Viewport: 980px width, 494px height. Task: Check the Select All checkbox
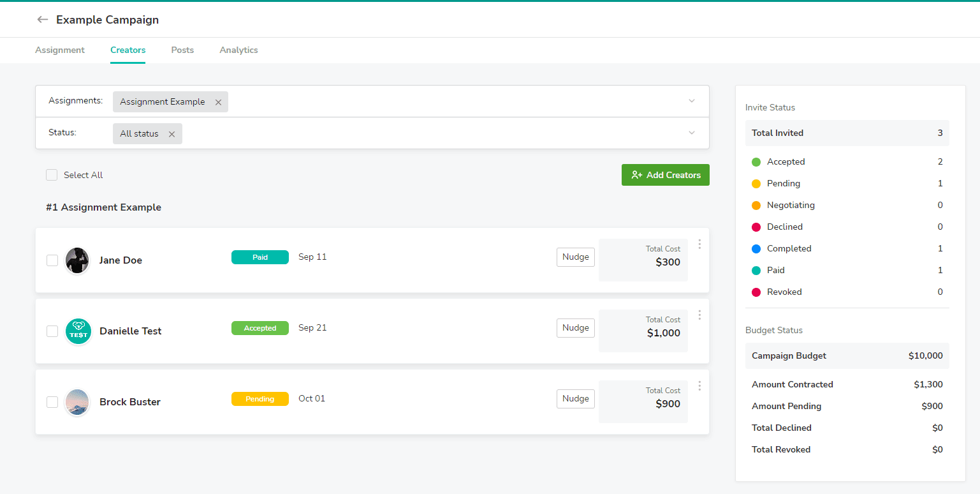point(52,175)
